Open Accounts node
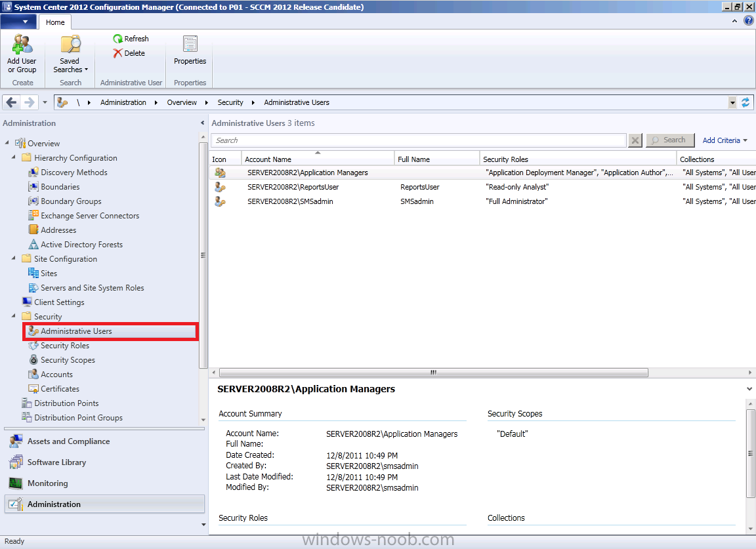This screenshot has width=756, height=549. point(50,375)
